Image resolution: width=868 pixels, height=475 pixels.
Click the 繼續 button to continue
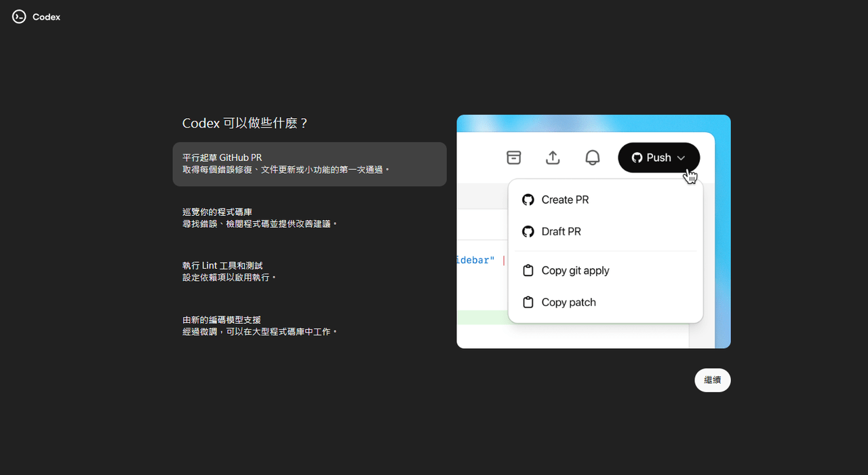click(712, 380)
